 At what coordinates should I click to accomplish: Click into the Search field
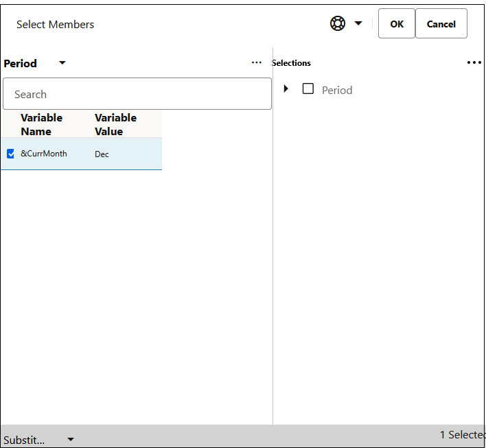point(137,94)
